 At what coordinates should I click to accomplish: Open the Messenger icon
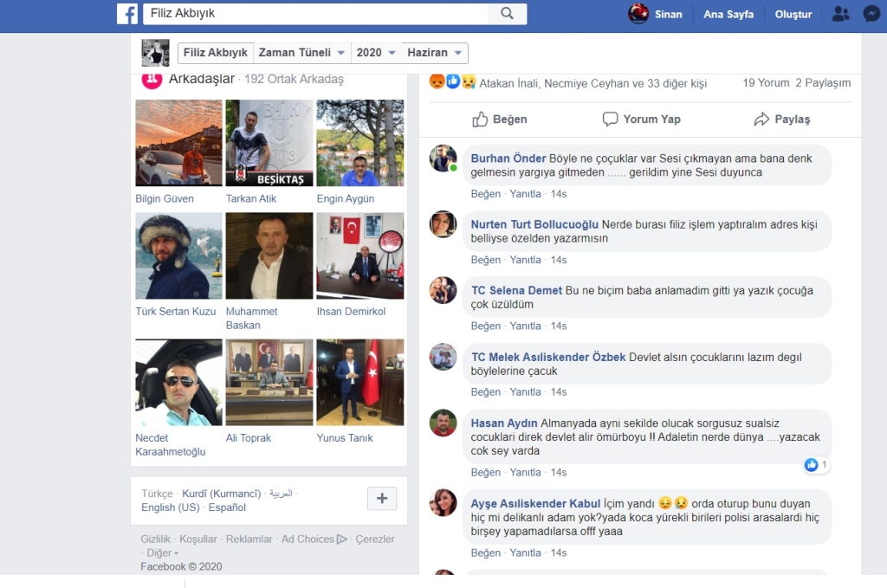(x=871, y=14)
